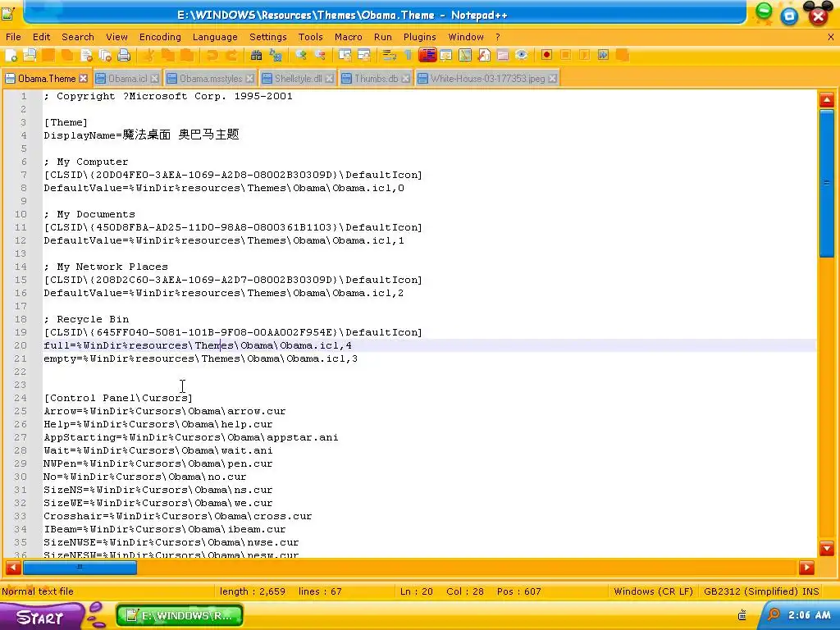The image size is (840, 630).
Task: Click the Zoom Out toolbar icon
Action: pyautogui.click(x=320, y=55)
